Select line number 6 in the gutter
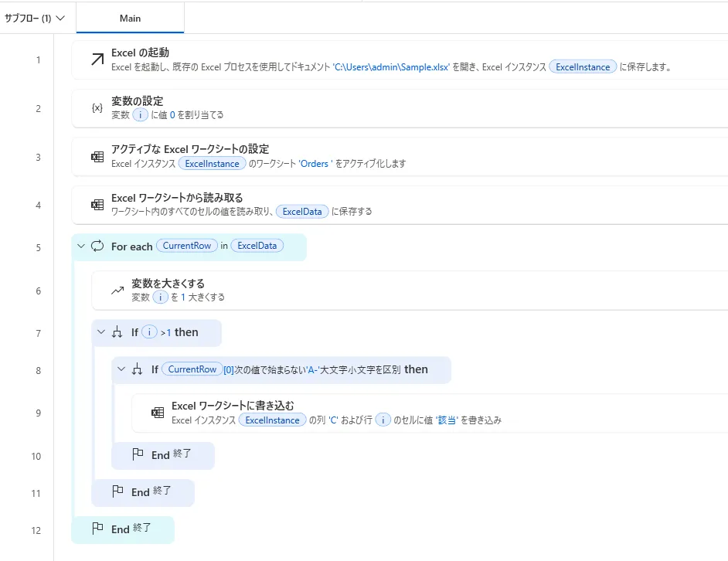The image size is (728, 561). [38, 291]
